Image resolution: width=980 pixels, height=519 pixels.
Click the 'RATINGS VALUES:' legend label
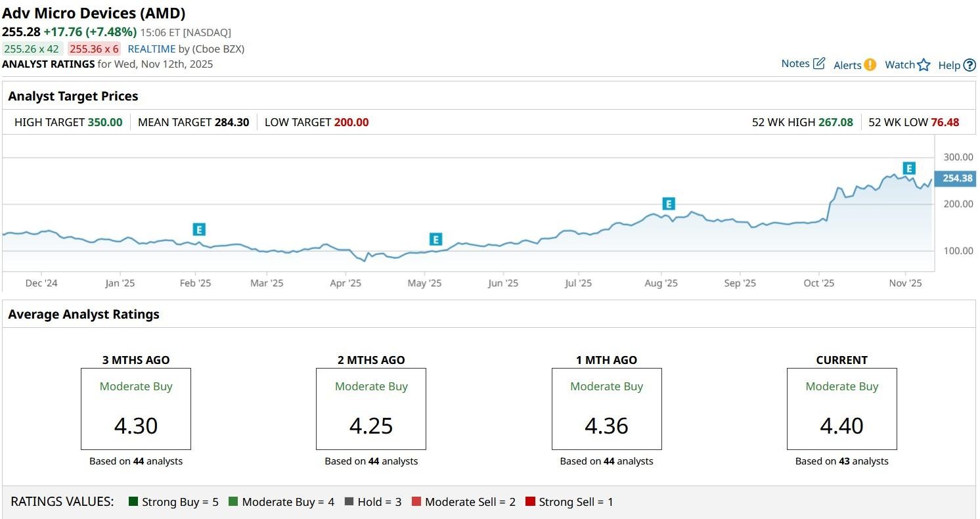[62, 502]
